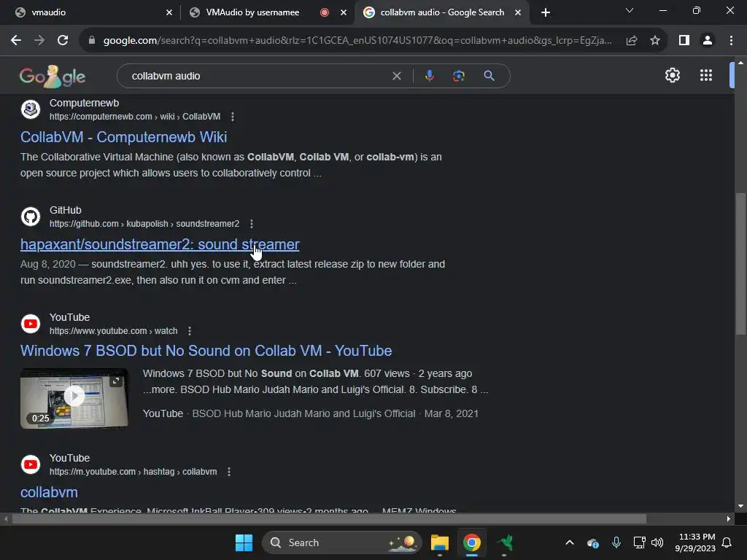Open clock showing 11:33 PM
The image size is (747, 560).
tap(695, 542)
